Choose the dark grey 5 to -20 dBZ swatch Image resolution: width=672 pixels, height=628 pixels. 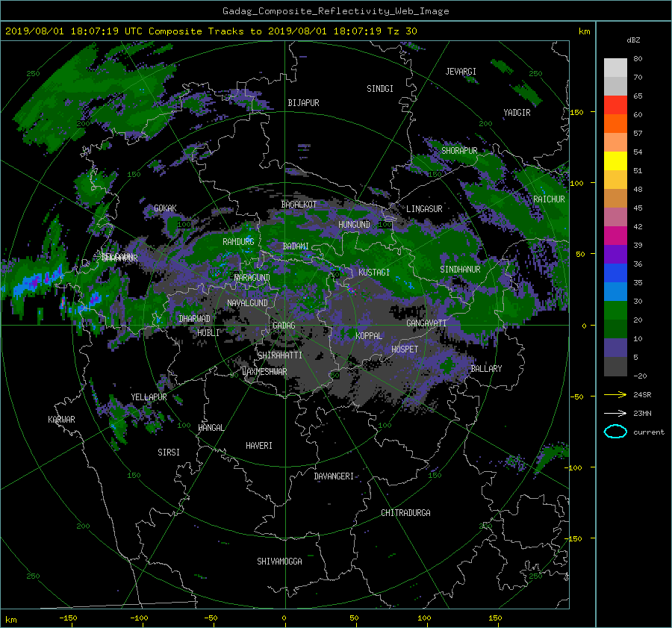(615, 367)
